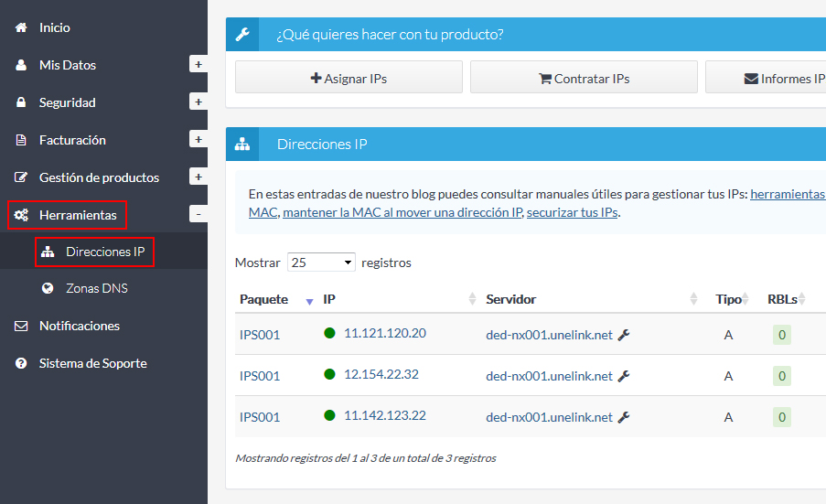Click the home icon next to Inicio
This screenshot has width=826, height=504.
click(21, 28)
